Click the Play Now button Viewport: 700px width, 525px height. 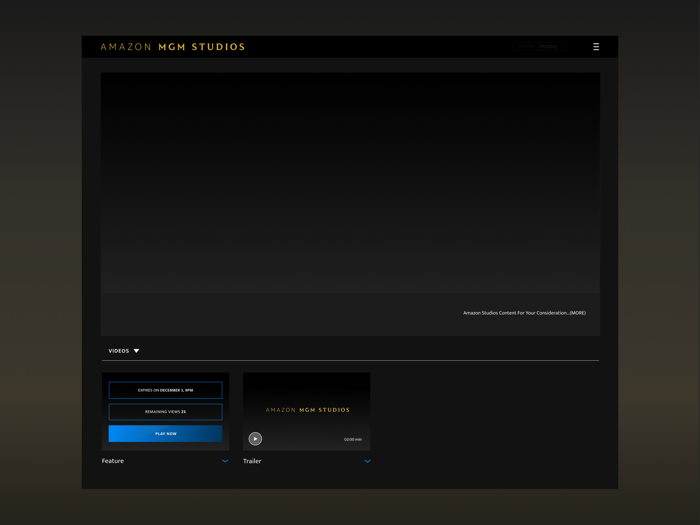166,433
